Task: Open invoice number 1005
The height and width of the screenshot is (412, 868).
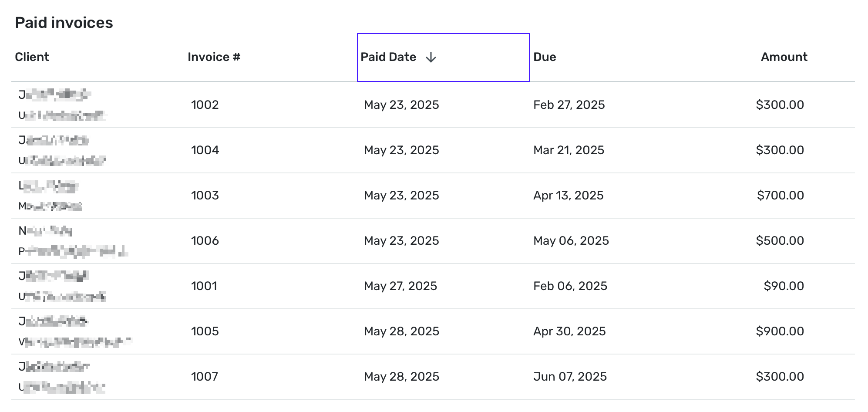Action: pyautogui.click(x=205, y=331)
